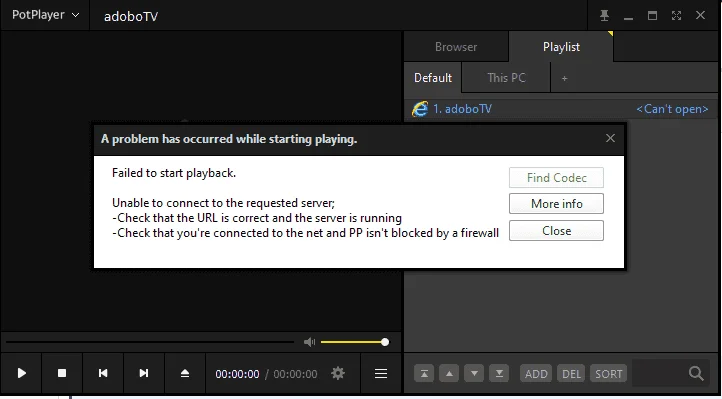
Task: Switch to the Browser tab
Action: [456, 47]
